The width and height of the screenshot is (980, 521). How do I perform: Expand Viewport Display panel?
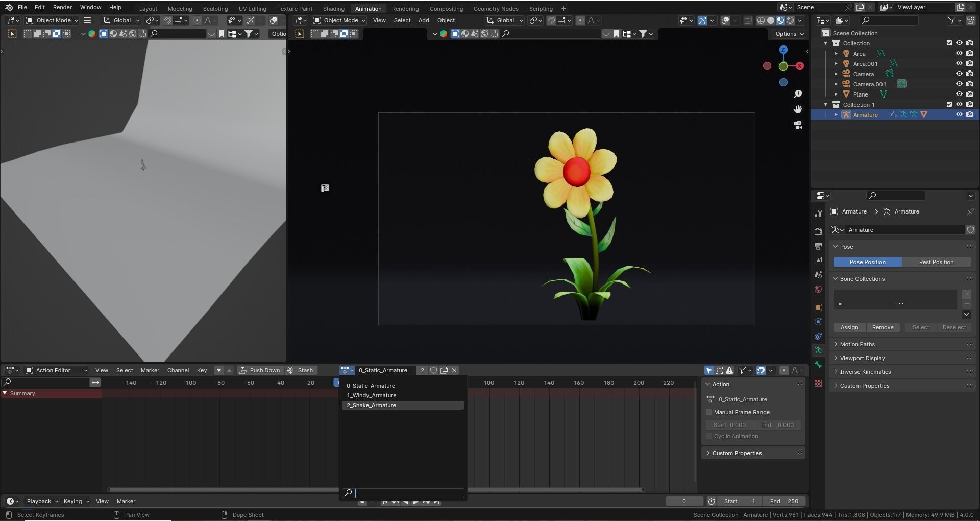coord(862,358)
